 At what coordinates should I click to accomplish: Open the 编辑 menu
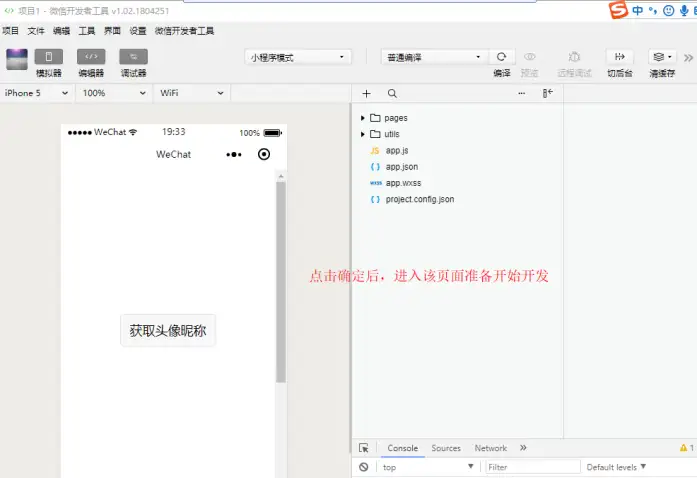[61, 31]
